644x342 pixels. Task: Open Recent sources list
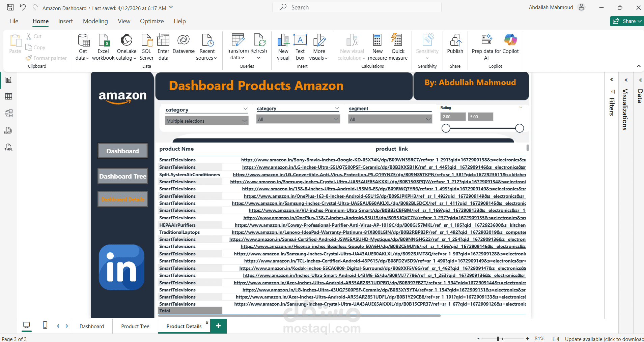coord(207,47)
